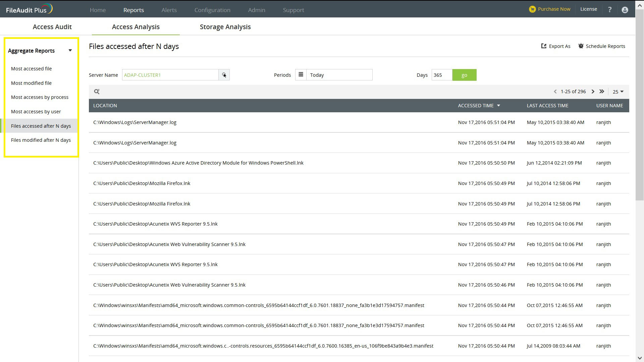The height and width of the screenshot is (362, 644).
Task: Click the previous page arrow
Action: click(x=555, y=92)
